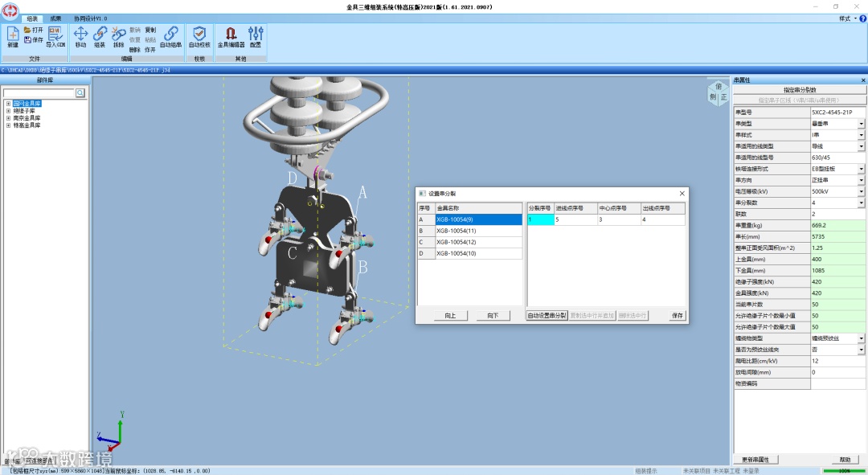Click the parts library search box
The image size is (868, 475).
pos(39,93)
